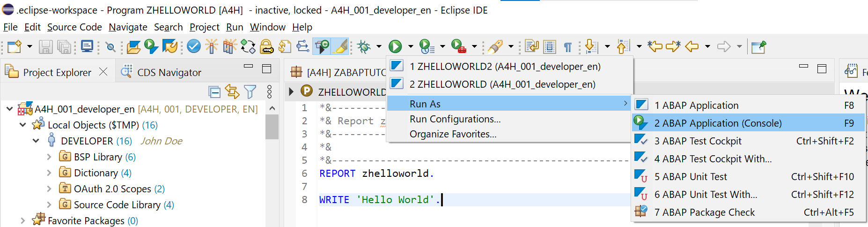Click the blue branching arrows icon

[x=303, y=46]
